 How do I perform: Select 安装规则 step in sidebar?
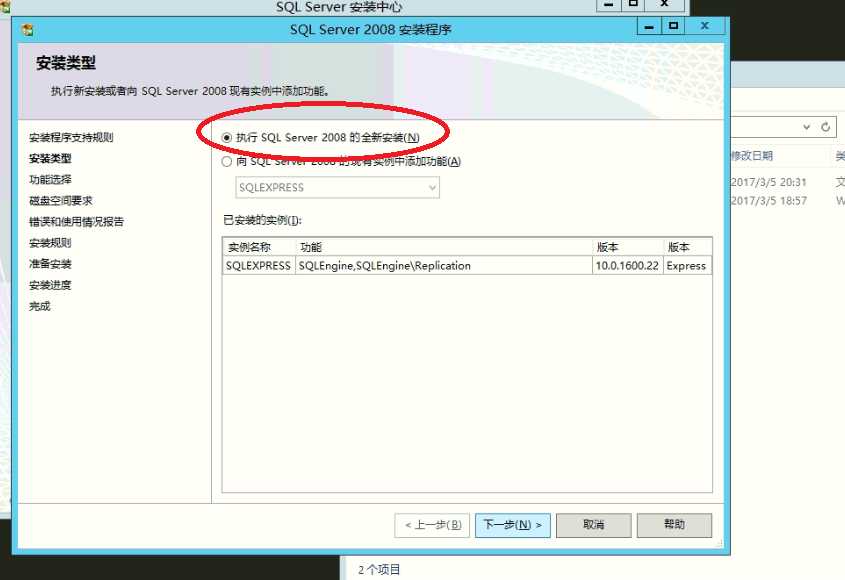click(x=50, y=243)
